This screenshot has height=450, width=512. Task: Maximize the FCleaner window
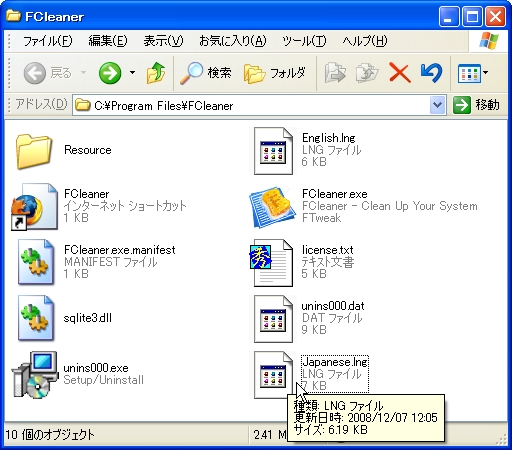coord(472,16)
